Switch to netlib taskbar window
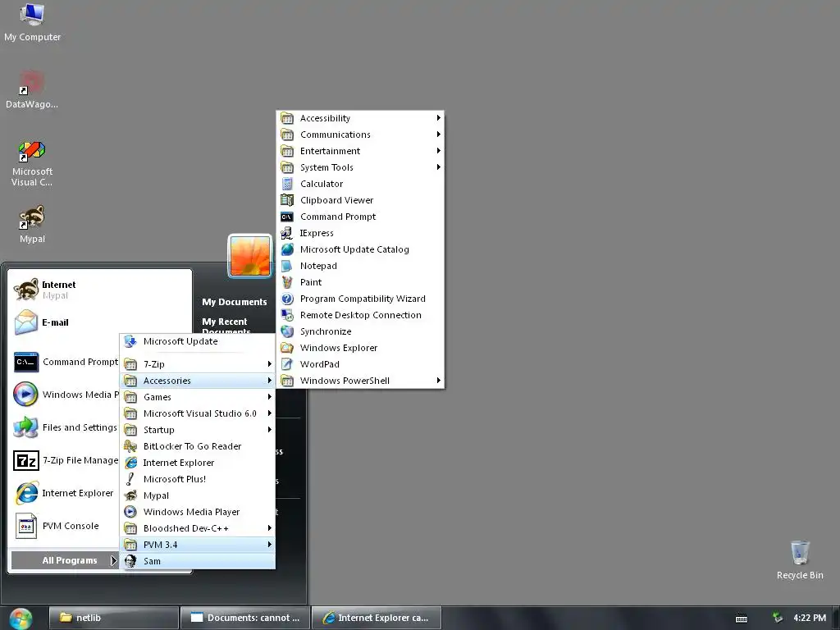The image size is (840, 630). point(113,619)
